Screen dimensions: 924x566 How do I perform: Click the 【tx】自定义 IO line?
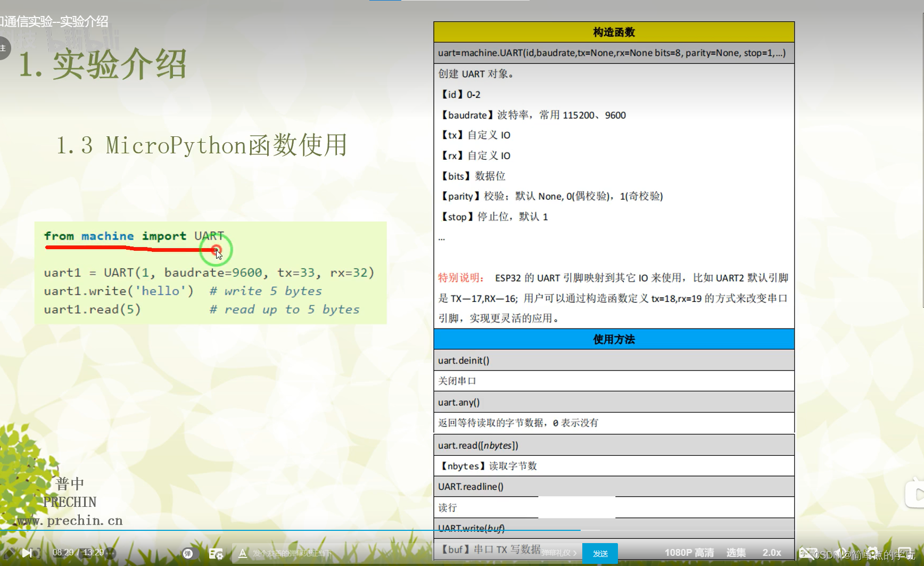point(475,135)
